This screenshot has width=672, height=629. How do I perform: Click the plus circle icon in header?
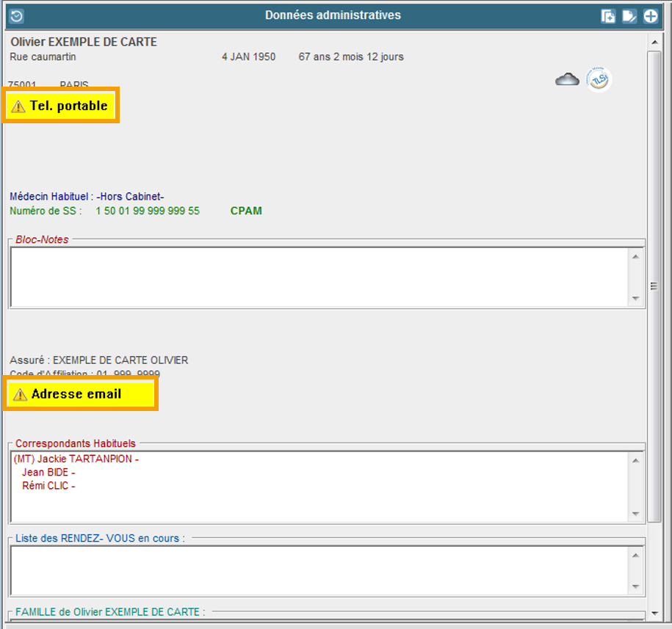tap(651, 16)
